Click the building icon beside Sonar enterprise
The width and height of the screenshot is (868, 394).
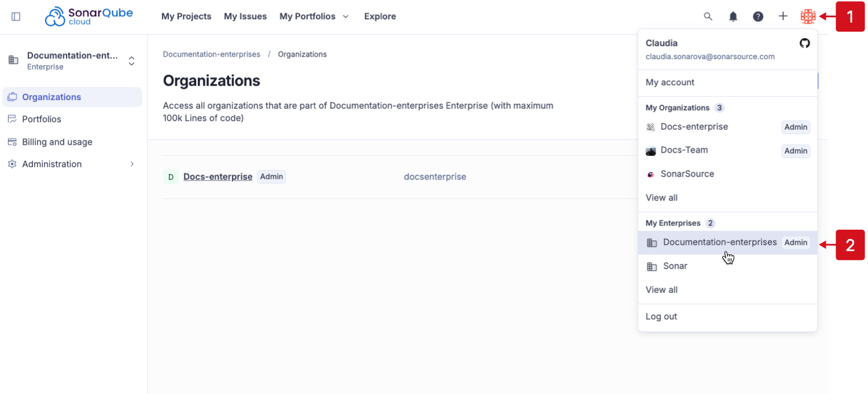click(x=652, y=267)
